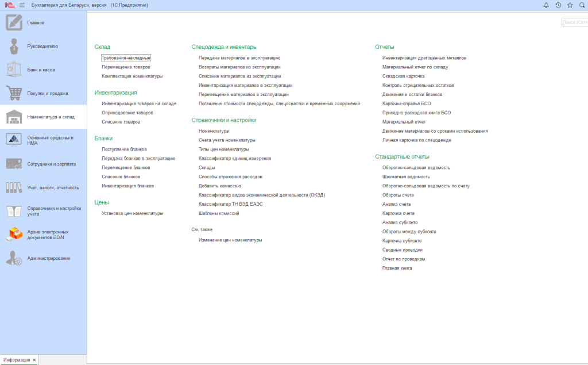Open favorites star icon in title bar

pyautogui.click(x=570, y=5)
